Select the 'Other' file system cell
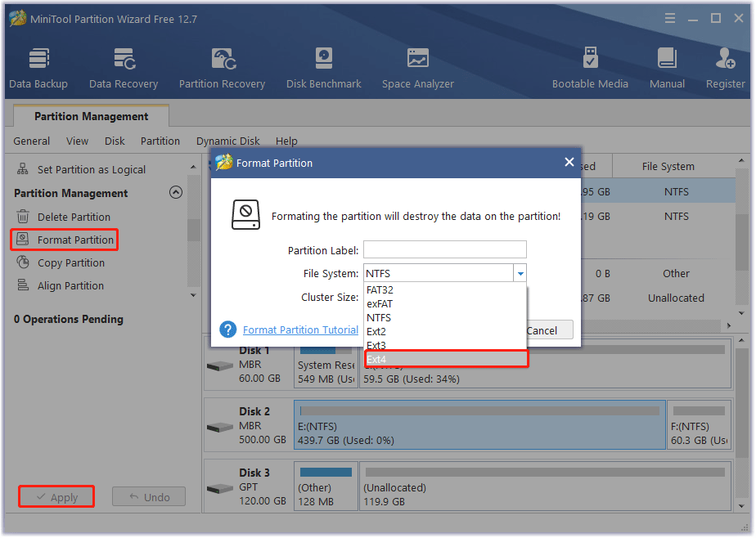 676,274
